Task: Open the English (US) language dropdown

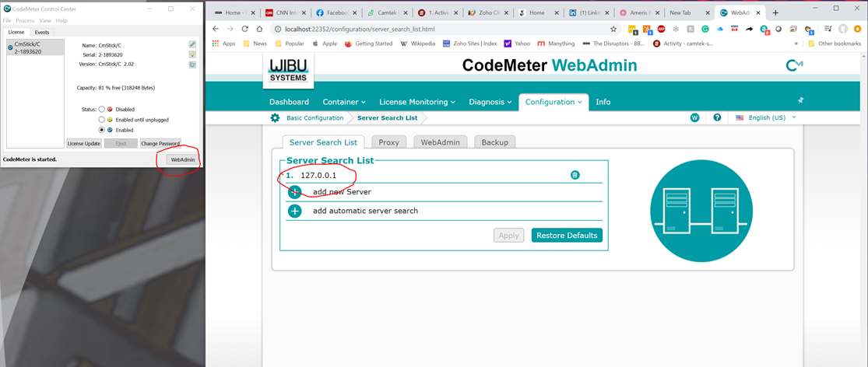Action: tap(765, 117)
